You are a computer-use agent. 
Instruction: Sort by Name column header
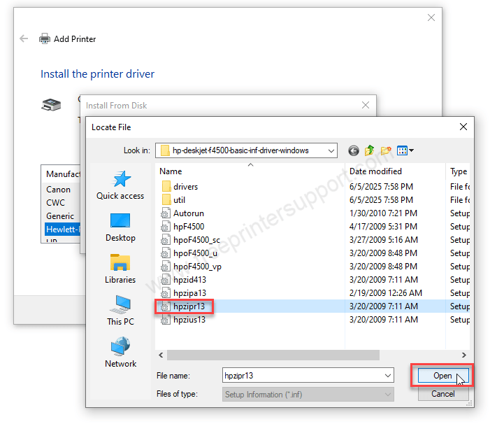[x=250, y=171]
